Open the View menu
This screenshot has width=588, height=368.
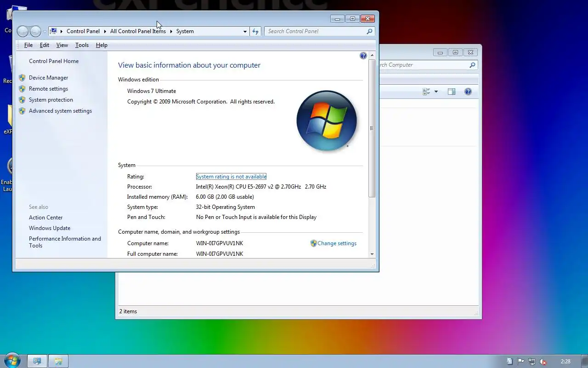pyautogui.click(x=62, y=45)
